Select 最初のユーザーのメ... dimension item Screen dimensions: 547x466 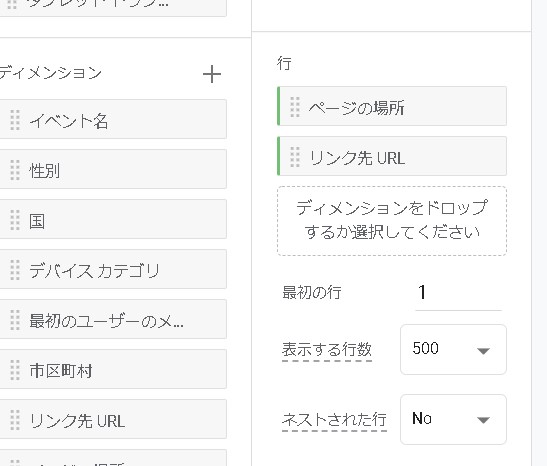point(113,320)
